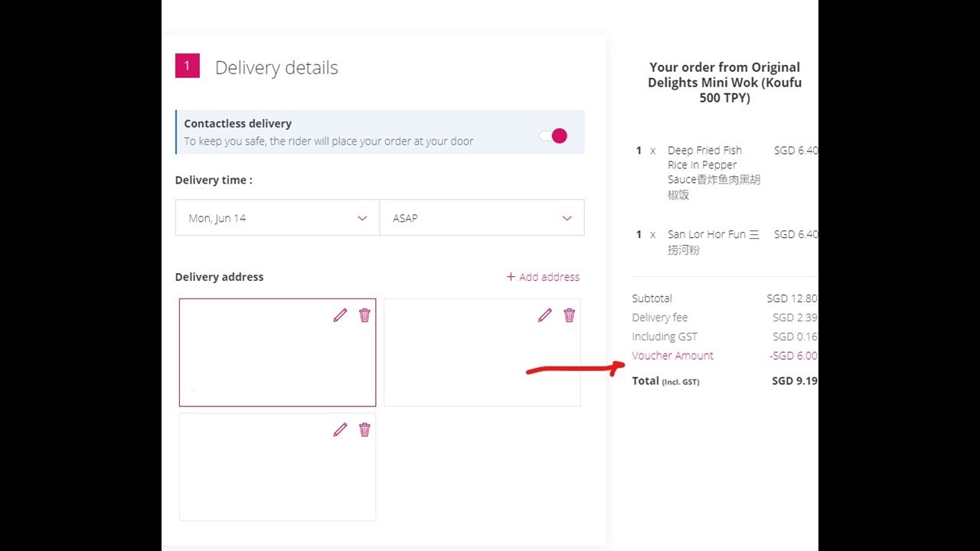The image size is (980, 551).
Task: Click the Voucher Amount label
Action: pos(672,356)
